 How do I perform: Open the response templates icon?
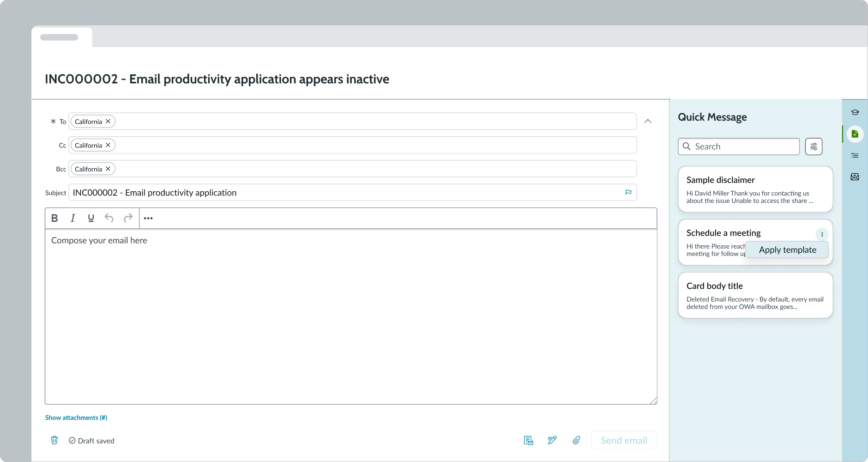tap(529, 440)
